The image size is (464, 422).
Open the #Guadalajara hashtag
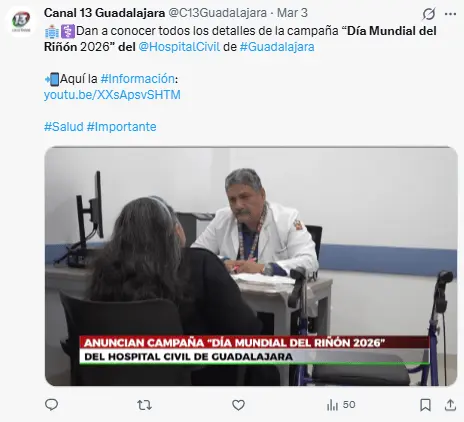point(277,47)
